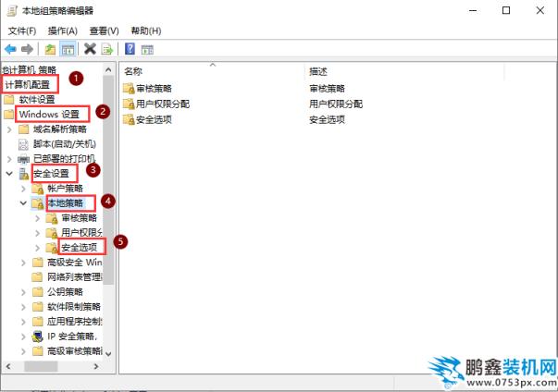Image resolution: width=558 pixels, height=392 pixels.
Task: Expand the 公钥策略 node
Action: pyautogui.click(x=23, y=292)
